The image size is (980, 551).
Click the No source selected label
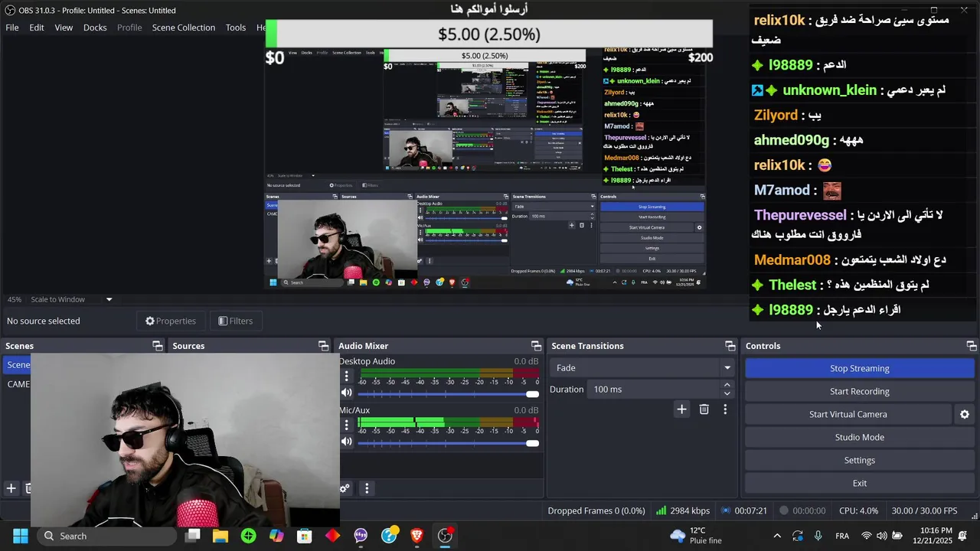44,321
